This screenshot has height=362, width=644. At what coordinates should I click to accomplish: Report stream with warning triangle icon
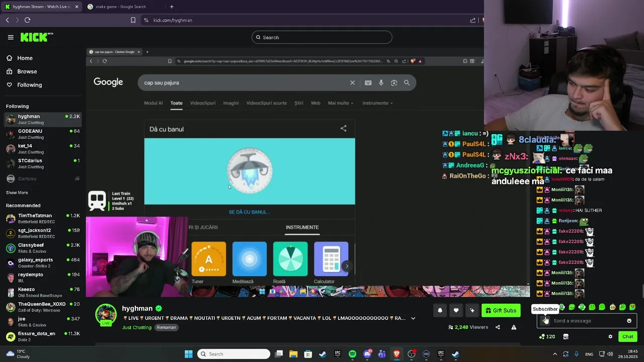coord(514,327)
